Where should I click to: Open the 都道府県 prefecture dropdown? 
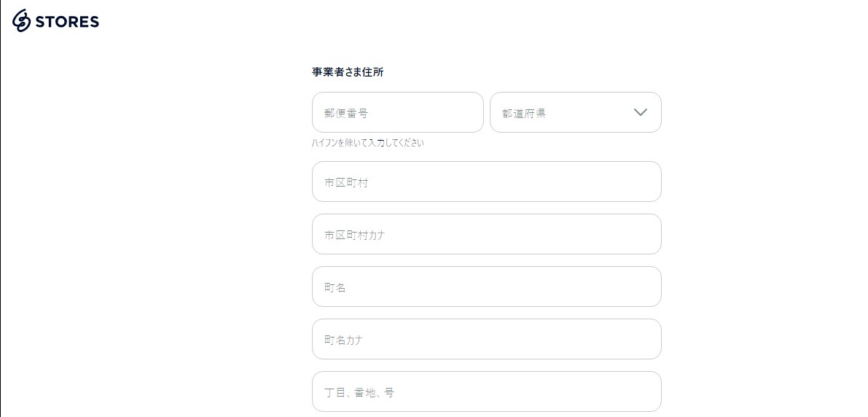575,112
